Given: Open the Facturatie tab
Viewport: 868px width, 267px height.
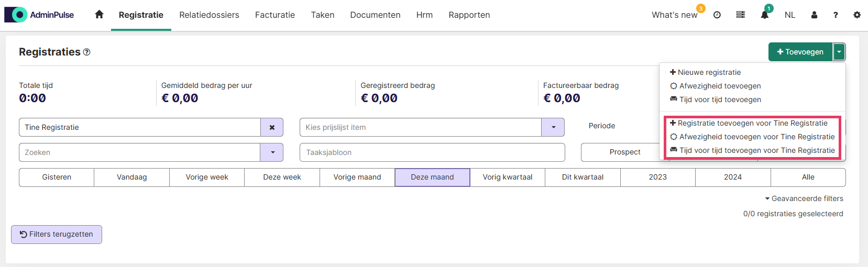Looking at the screenshot, I should (x=275, y=15).
